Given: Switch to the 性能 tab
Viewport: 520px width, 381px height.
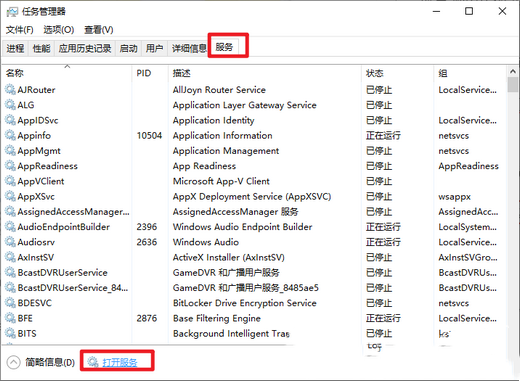Looking at the screenshot, I should 41,49.
